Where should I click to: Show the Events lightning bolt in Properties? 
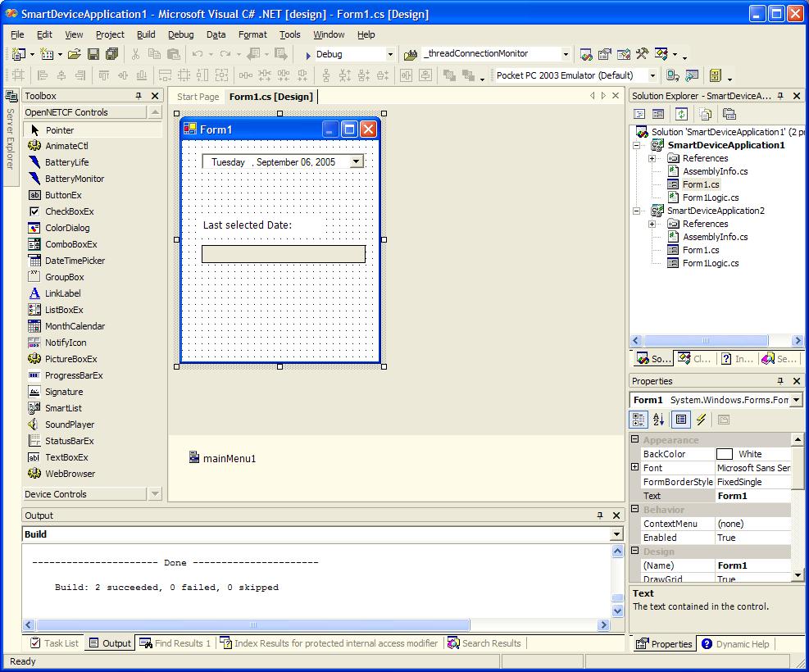(x=701, y=420)
